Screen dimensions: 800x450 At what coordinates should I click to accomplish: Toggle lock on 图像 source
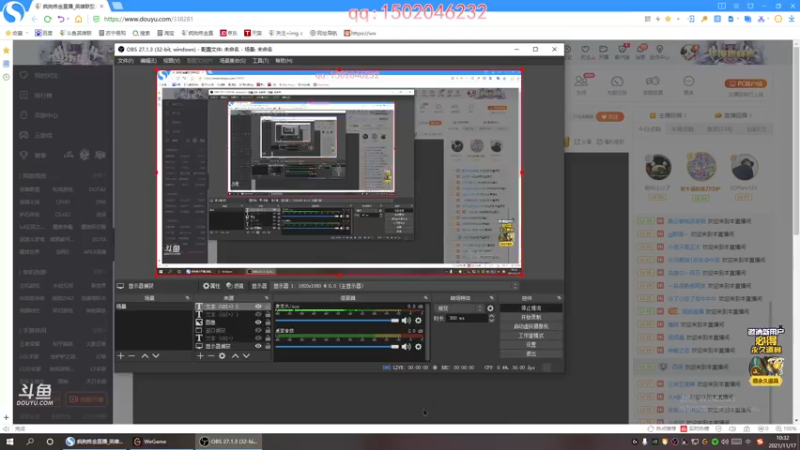268,322
